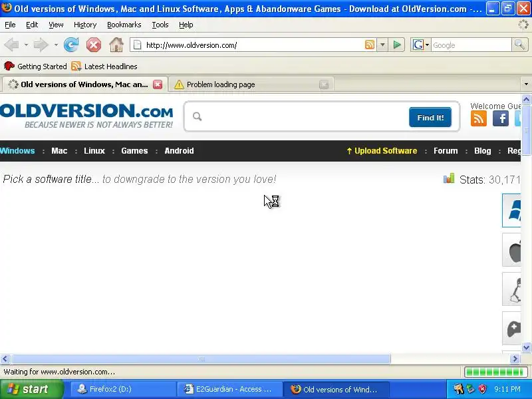Open the Facebook icon on OldVersion page
Screen dimensions: 532x399
501,118
